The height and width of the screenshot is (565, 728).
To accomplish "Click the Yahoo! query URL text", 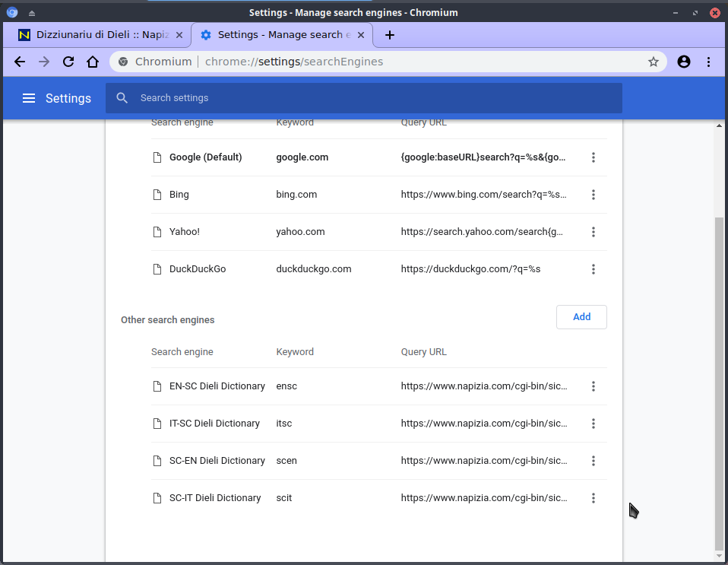I will click(482, 232).
